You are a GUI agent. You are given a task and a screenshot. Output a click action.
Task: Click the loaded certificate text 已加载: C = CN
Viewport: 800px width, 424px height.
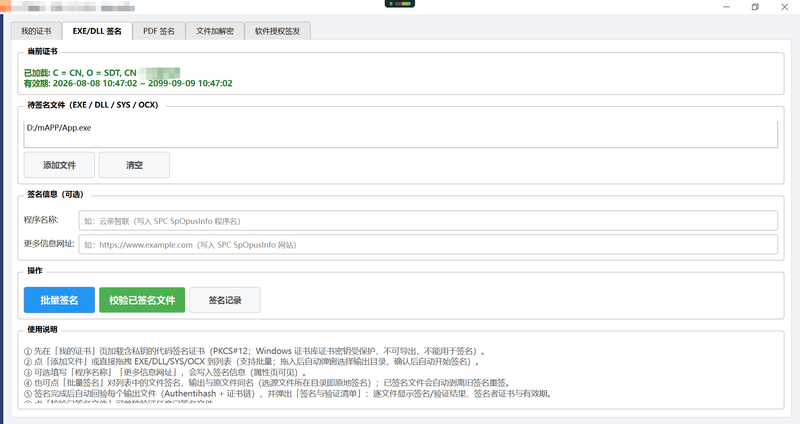(x=80, y=73)
